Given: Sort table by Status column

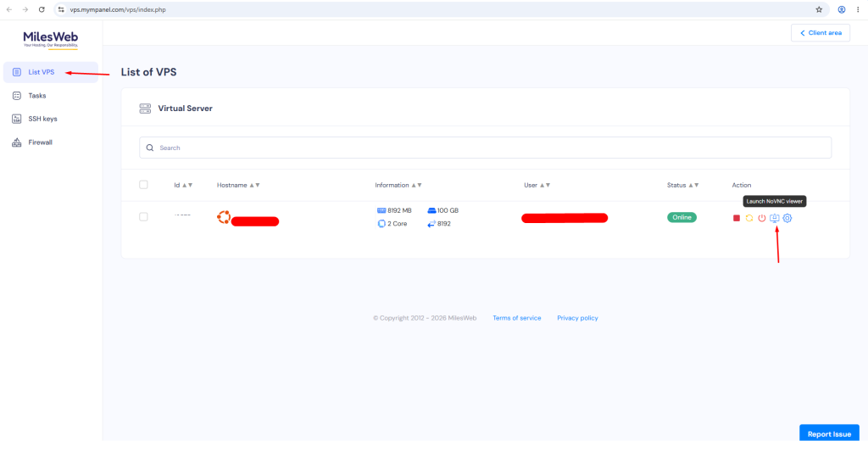Looking at the screenshot, I should tap(682, 185).
